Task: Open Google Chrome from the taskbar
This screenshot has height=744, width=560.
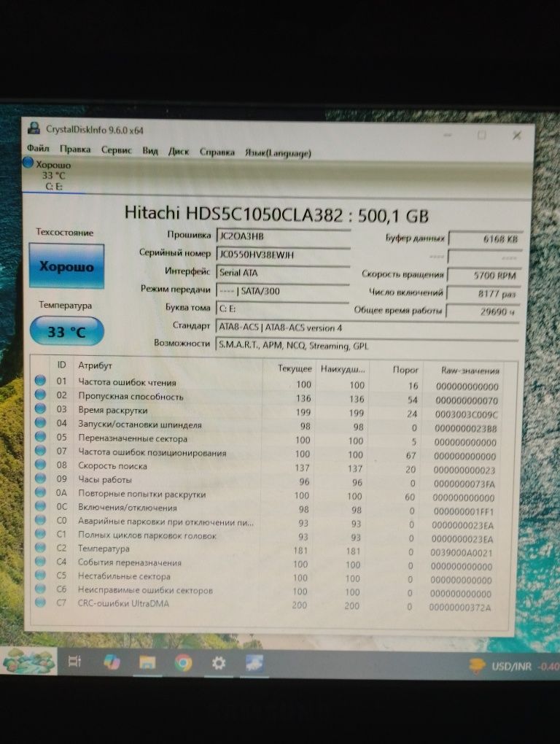Action: tap(183, 663)
